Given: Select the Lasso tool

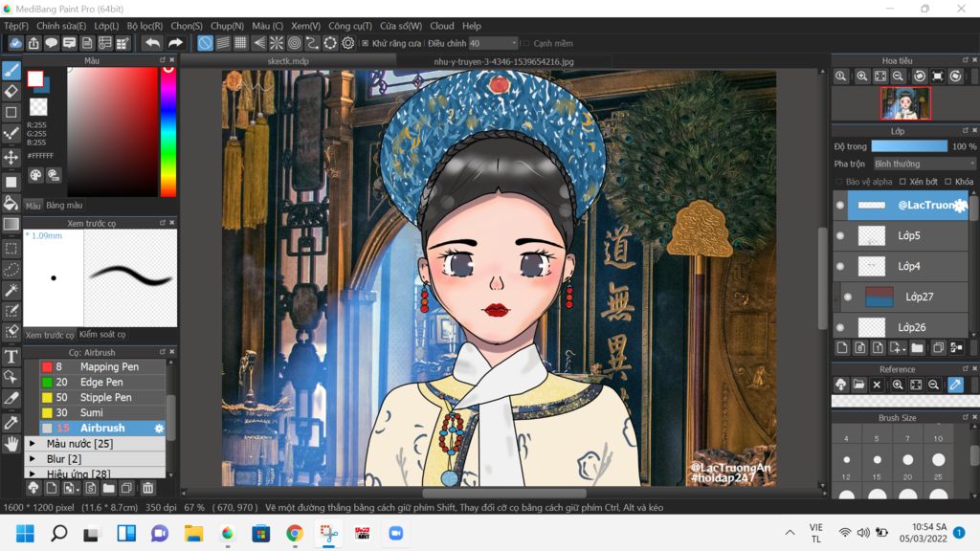Looking at the screenshot, I should coord(11,269).
